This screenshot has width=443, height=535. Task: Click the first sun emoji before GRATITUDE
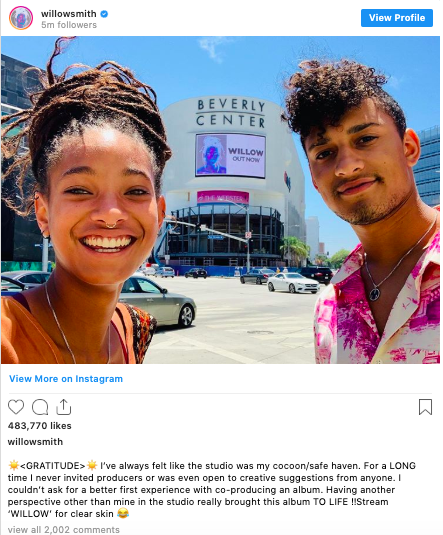[14, 465]
